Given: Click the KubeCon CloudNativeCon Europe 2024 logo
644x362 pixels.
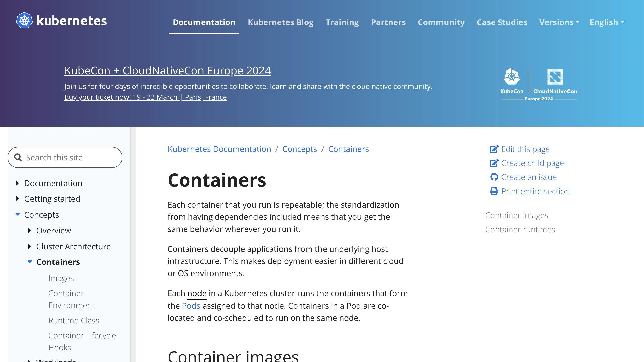Looking at the screenshot, I should (539, 84).
